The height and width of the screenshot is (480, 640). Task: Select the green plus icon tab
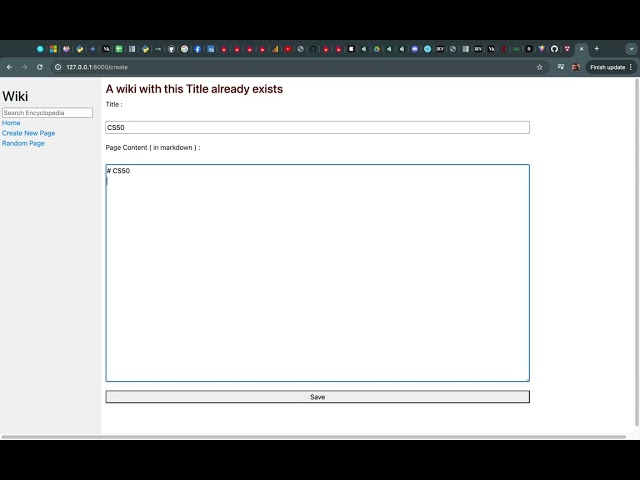click(119, 49)
